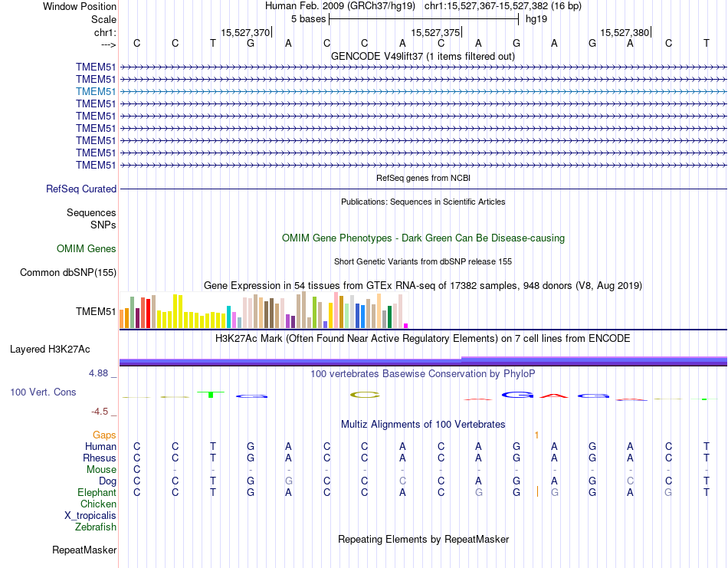This screenshot has height=568, width=728.
Task: Open the GENCODE V49lift37 track title
Action: point(423,56)
